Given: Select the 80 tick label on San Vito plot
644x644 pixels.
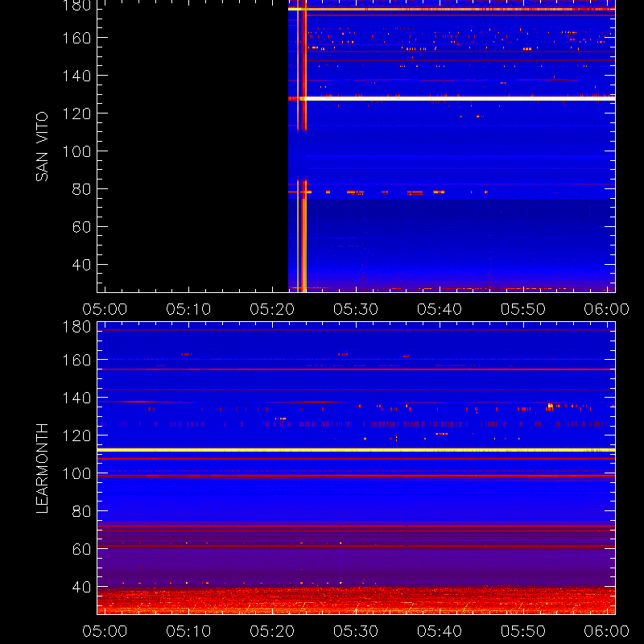Looking at the screenshot, I should 81,189.
